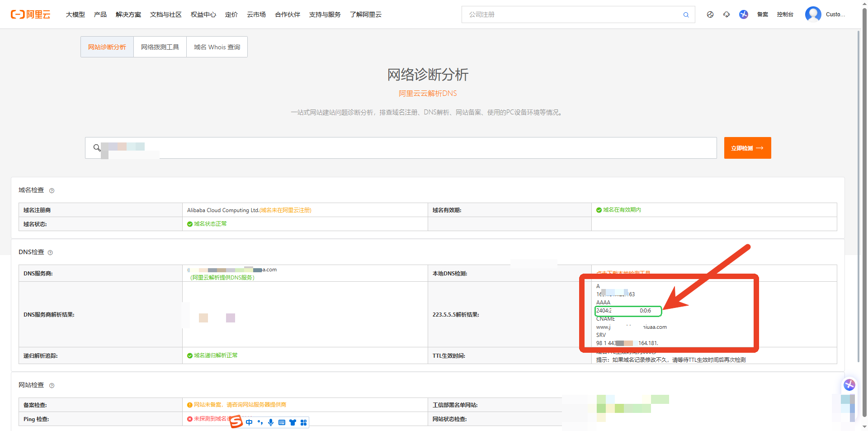This screenshot has width=868, height=431.
Task: Open the 大模型 menu
Action: (x=75, y=14)
